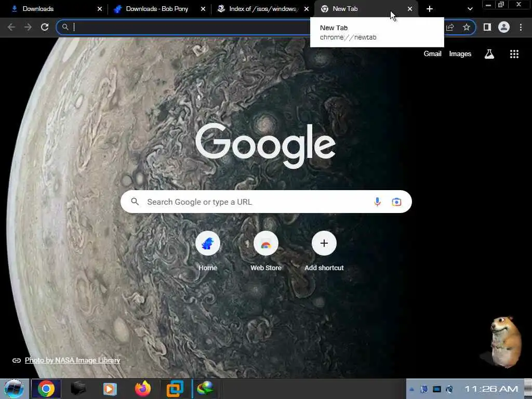532x399 pixels.
Task: Open the Home shortcut tile
Action: (x=208, y=251)
